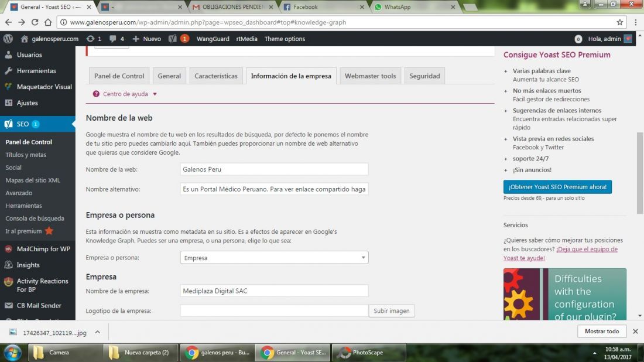Screen dimensions: 644x362
Task: Switch to Panel de Control tab
Action: (119, 76)
